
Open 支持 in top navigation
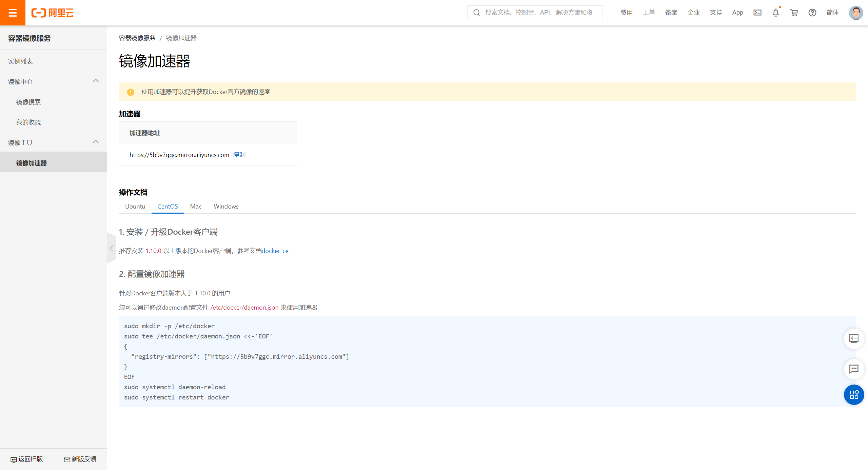point(716,13)
